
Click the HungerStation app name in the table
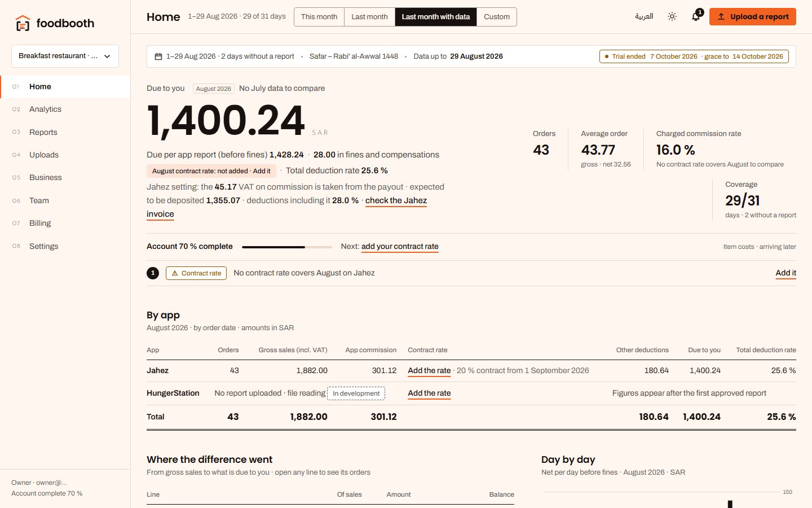[173, 393]
